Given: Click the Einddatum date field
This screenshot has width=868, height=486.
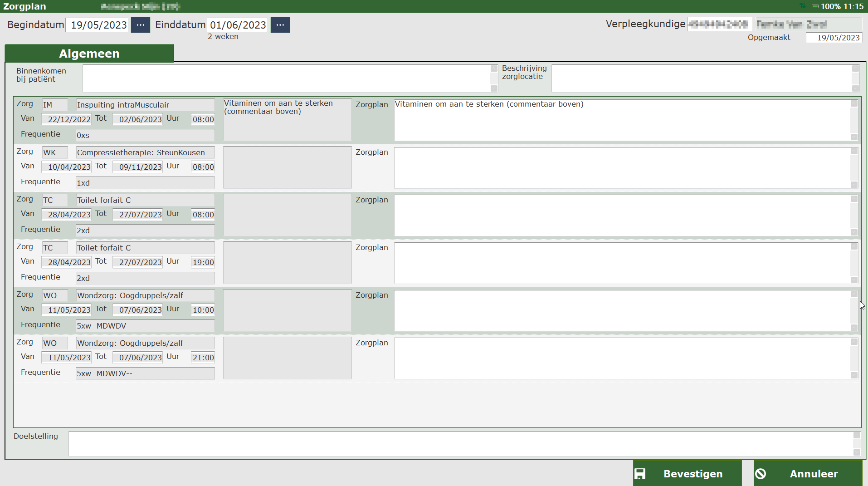Looking at the screenshot, I should pyautogui.click(x=238, y=25).
